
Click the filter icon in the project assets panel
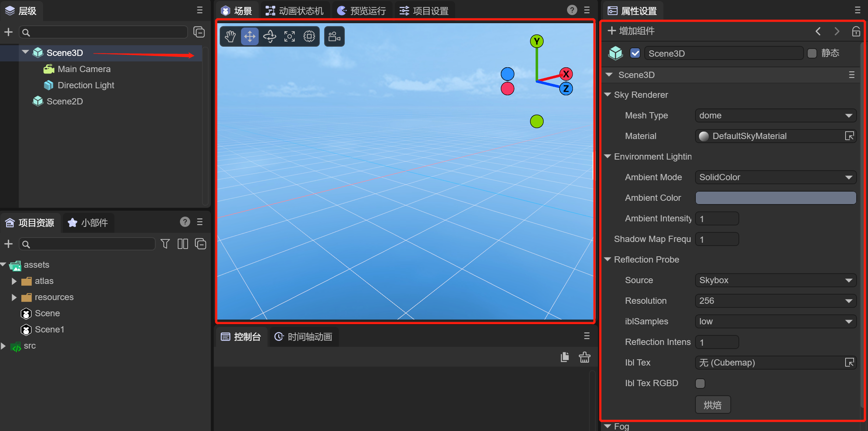[x=165, y=244]
